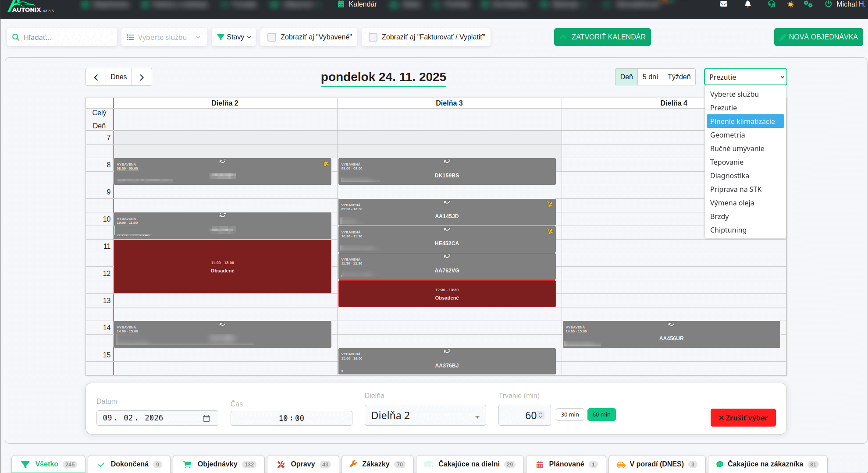Screen dimensions: 868x473
Task: Click the red Obsadené 11:00-13:00 block
Action: pyautogui.click(x=222, y=267)
